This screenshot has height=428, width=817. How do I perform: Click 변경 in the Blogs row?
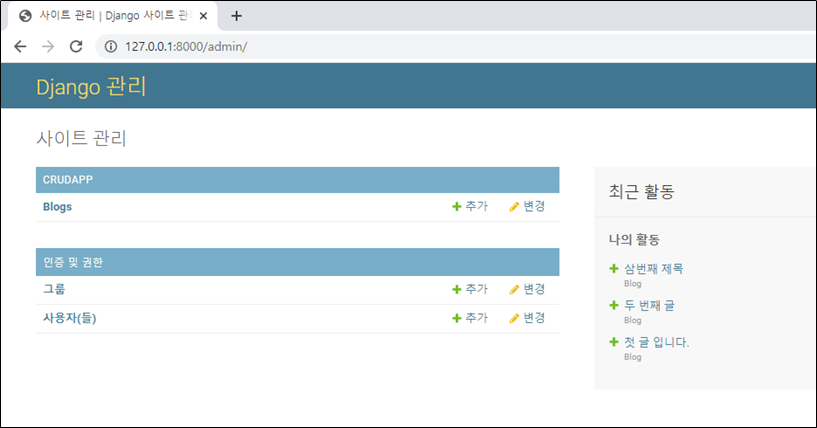coord(527,206)
